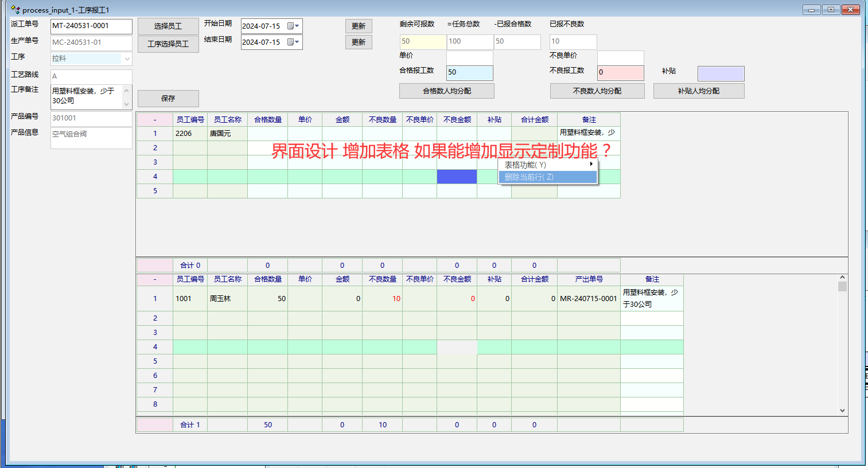Screen dimensions: 868x468
Task: Click the 补贴人均分配 button
Action: click(x=698, y=91)
